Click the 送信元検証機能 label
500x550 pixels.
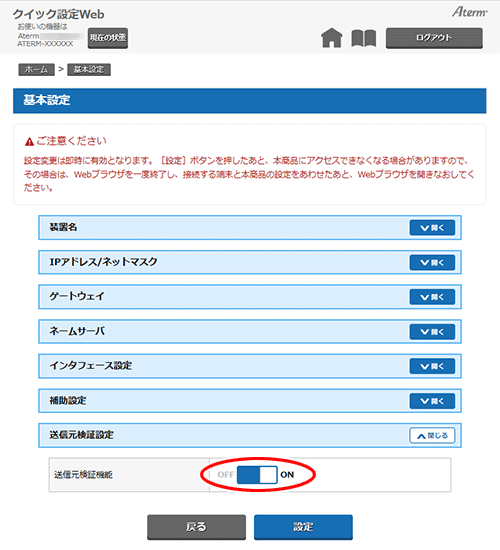pos(84,475)
